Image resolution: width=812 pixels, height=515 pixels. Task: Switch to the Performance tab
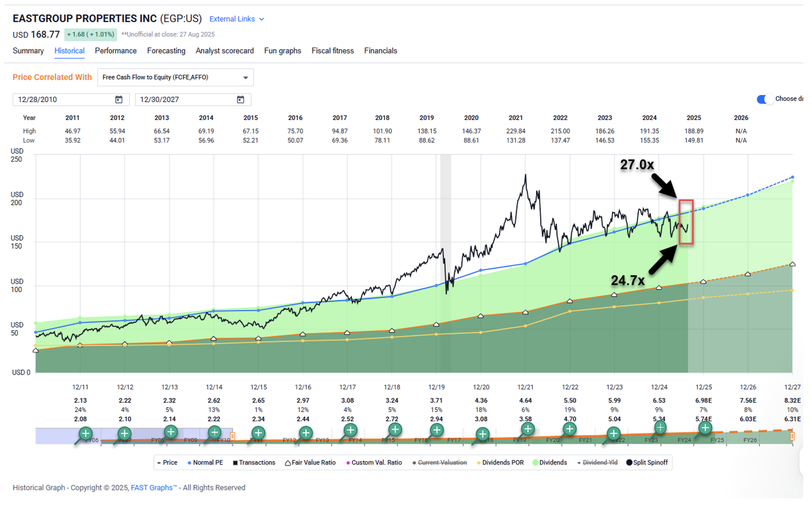pos(116,51)
